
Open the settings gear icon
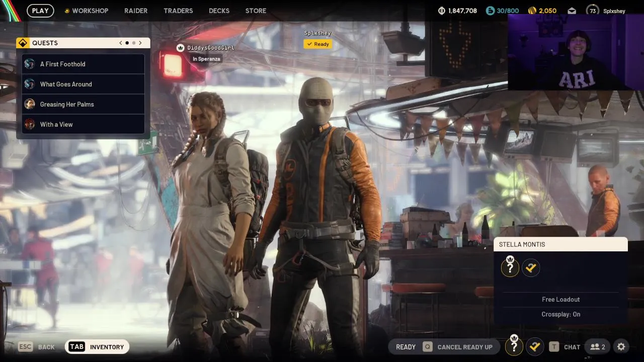[621, 347]
